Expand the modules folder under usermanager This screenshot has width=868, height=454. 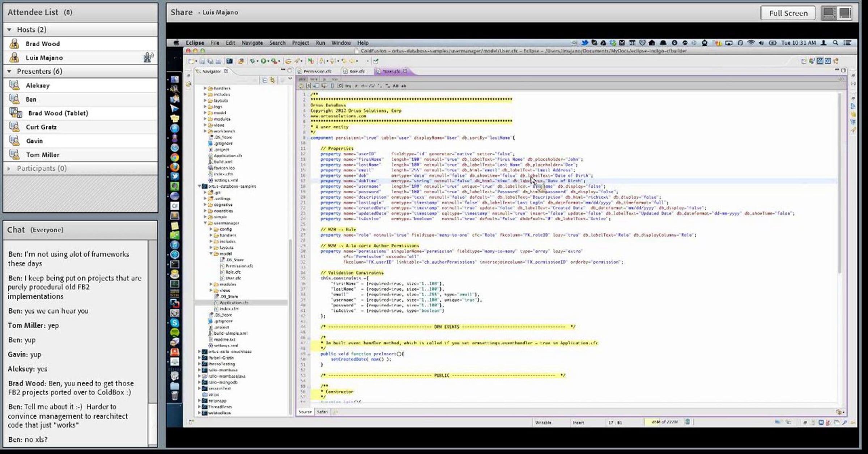coord(211,284)
